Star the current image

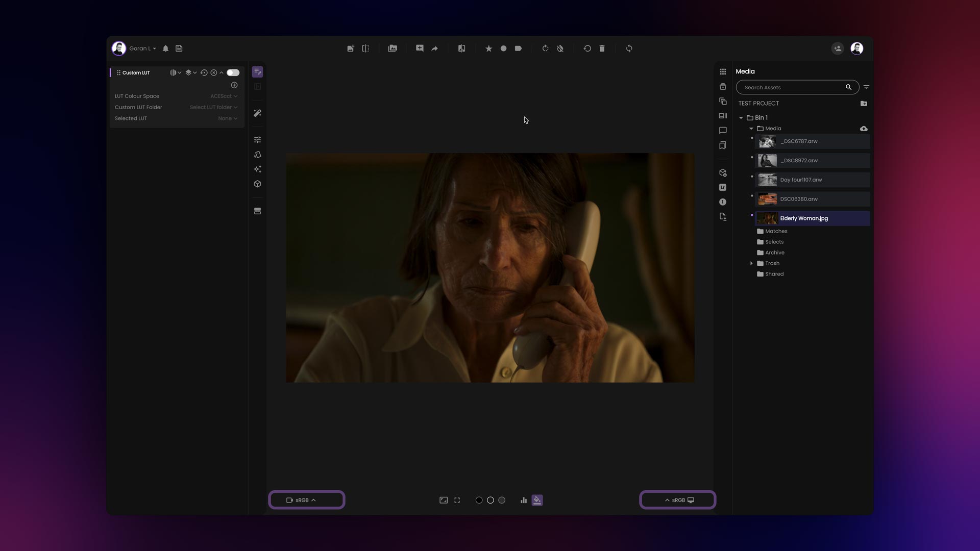pos(488,48)
